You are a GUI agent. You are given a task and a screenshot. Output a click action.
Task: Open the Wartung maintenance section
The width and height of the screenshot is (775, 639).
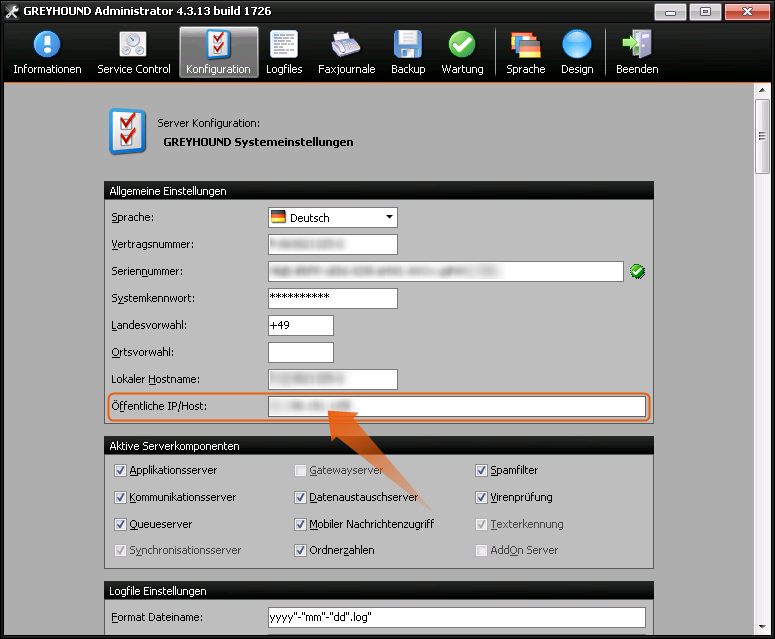click(462, 52)
